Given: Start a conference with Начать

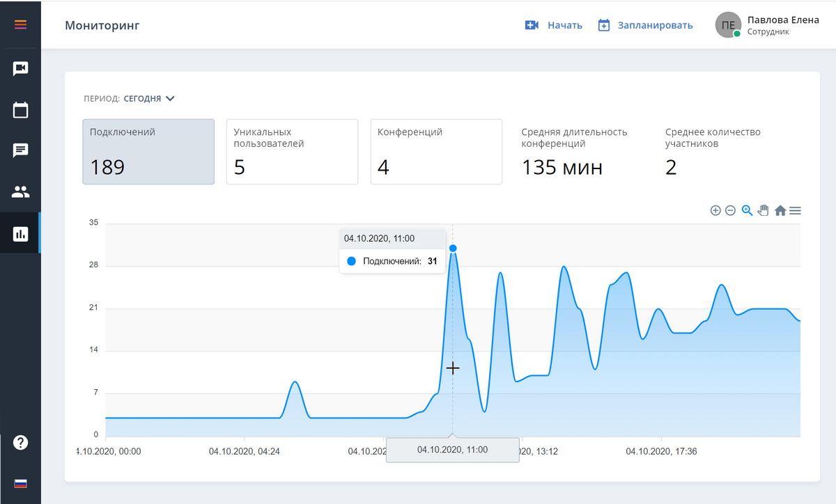Looking at the screenshot, I should (565, 25).
